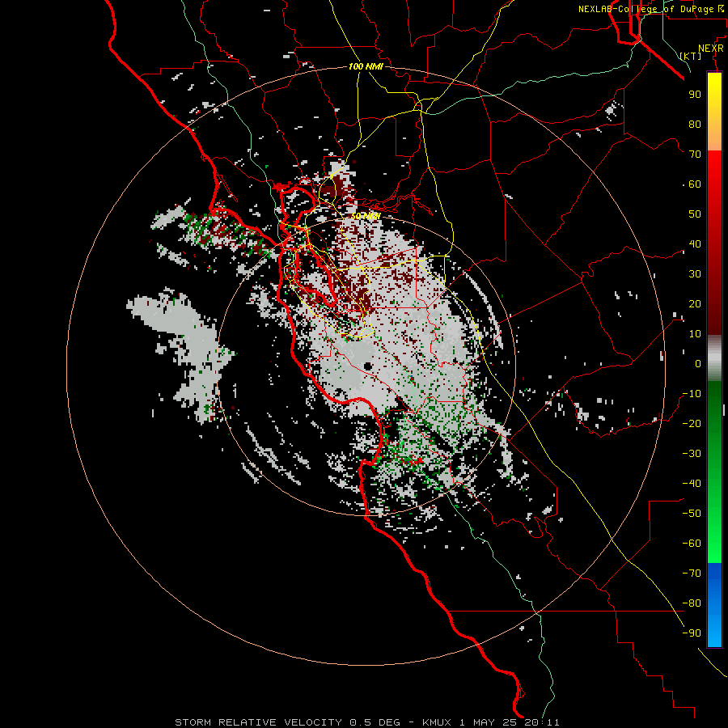Click the -70 value on velocity scale
728x728 pixels.
(692, 574)
